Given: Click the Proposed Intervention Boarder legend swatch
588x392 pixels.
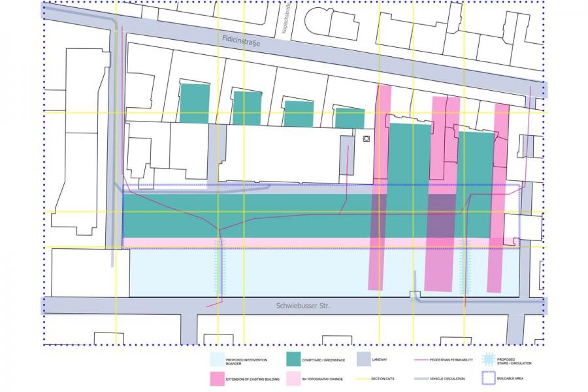Looking at the screenshot, I should (x=217, y=359).
